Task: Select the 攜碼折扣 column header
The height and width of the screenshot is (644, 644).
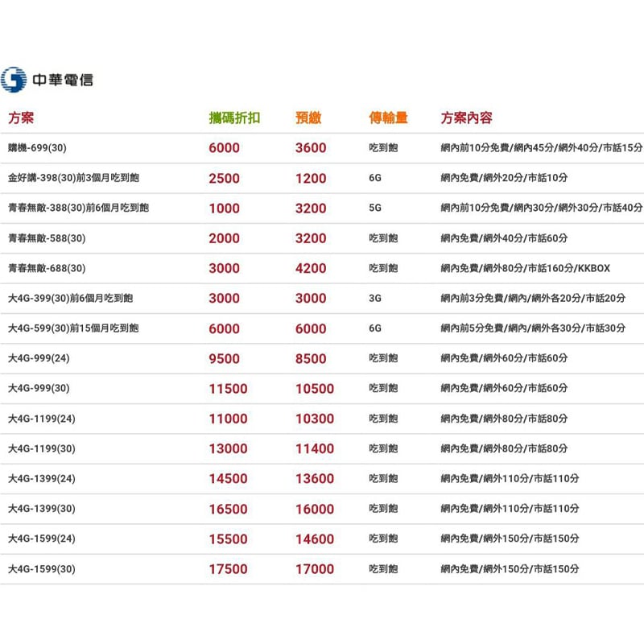Action: 234,118
